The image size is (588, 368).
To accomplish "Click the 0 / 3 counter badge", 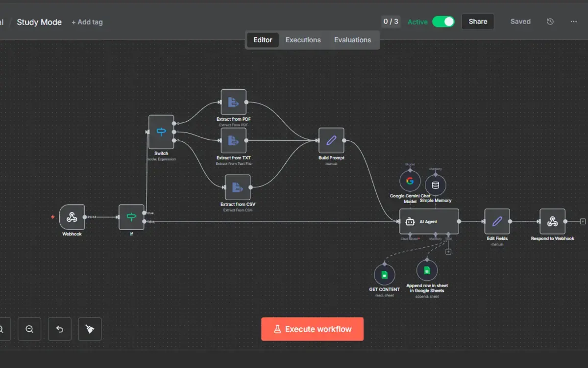I will pos(391,22).
